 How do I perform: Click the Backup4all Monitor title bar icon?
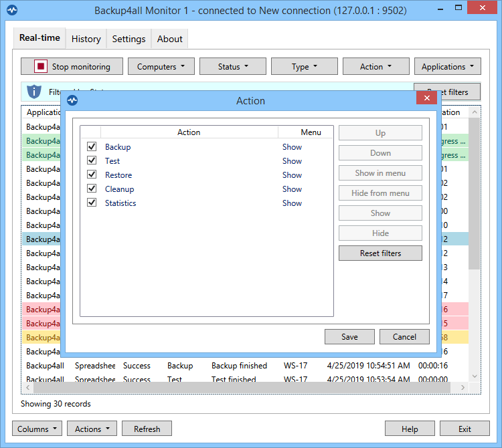click(11, 11)
